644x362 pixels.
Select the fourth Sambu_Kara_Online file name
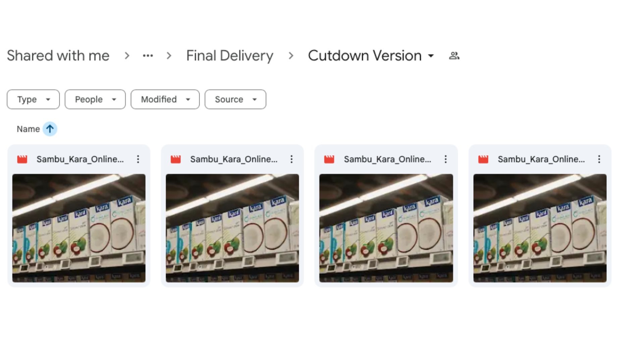click(x=541, y=159)
